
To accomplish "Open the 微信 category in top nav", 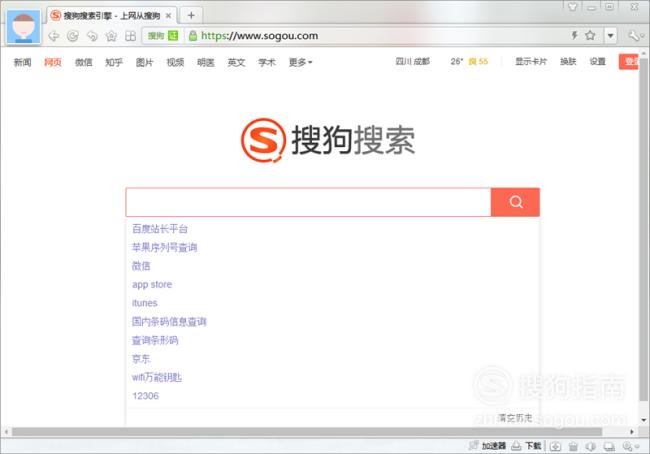I will (x=83, y=62).
